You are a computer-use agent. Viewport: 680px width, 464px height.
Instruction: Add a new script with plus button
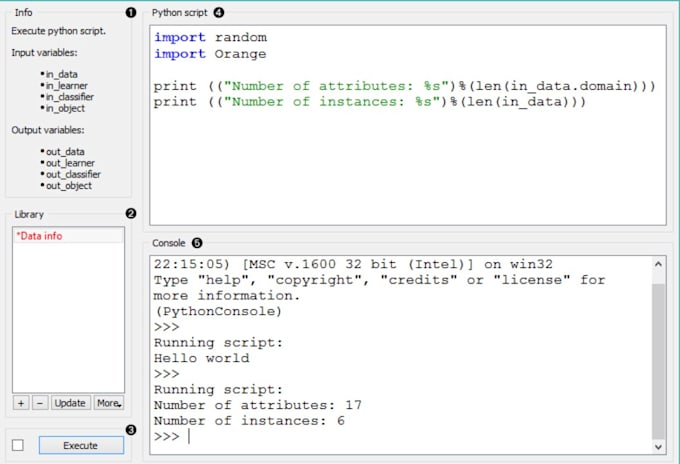21,403
